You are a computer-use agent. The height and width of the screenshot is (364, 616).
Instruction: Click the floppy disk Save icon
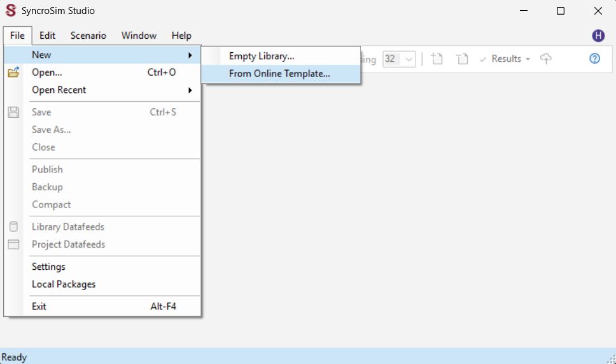13,112
